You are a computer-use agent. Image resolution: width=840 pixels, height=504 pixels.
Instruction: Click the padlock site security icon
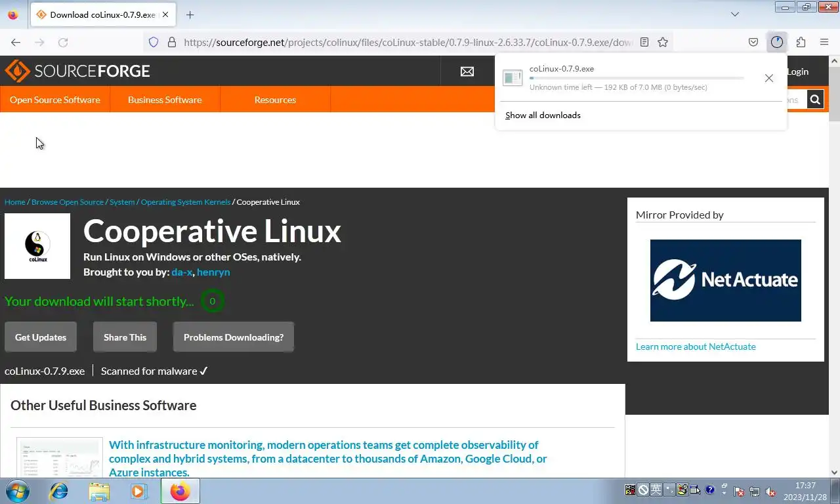172,42
